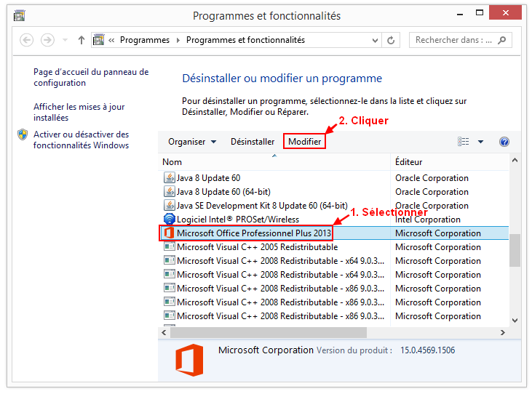Image resolution: width=532 pixels, height=394 pixels.
Task: Open Afficher les mises à jour installées
Action: (x=79, y=112)
